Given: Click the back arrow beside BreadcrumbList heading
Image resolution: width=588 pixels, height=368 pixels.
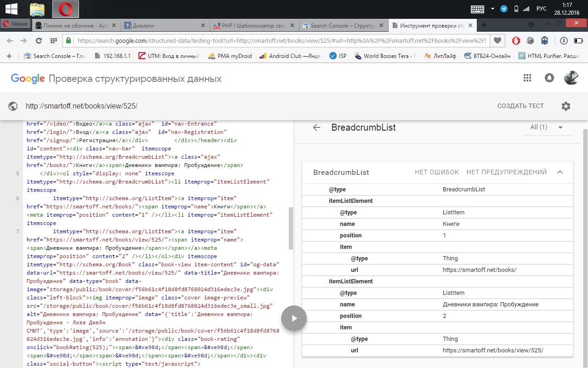Looking at the screenshot, I should click(x=317, y=127).
